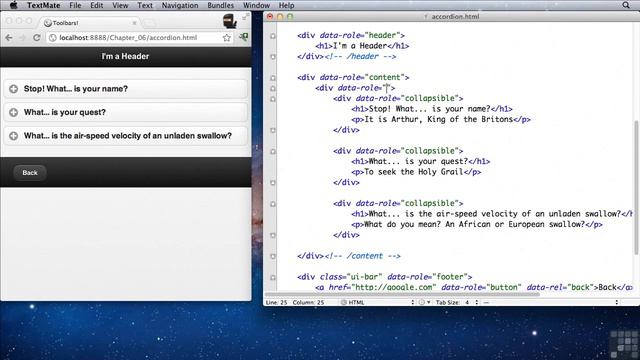Image resolution: width=640 pixels, height=360 pixels.
Task: Open Spotlight search in menu bar
Action: coord(626,5)
